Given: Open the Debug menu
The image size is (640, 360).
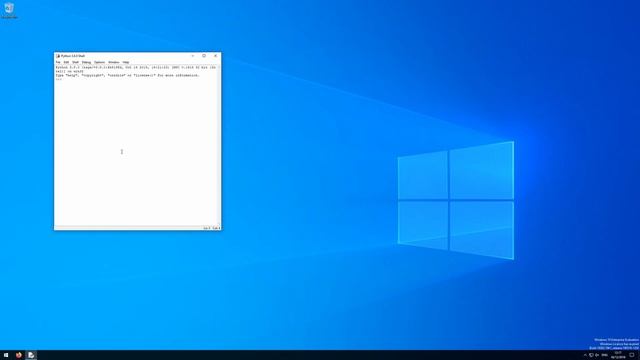Looking at the screenshot, I should point(86,62).
